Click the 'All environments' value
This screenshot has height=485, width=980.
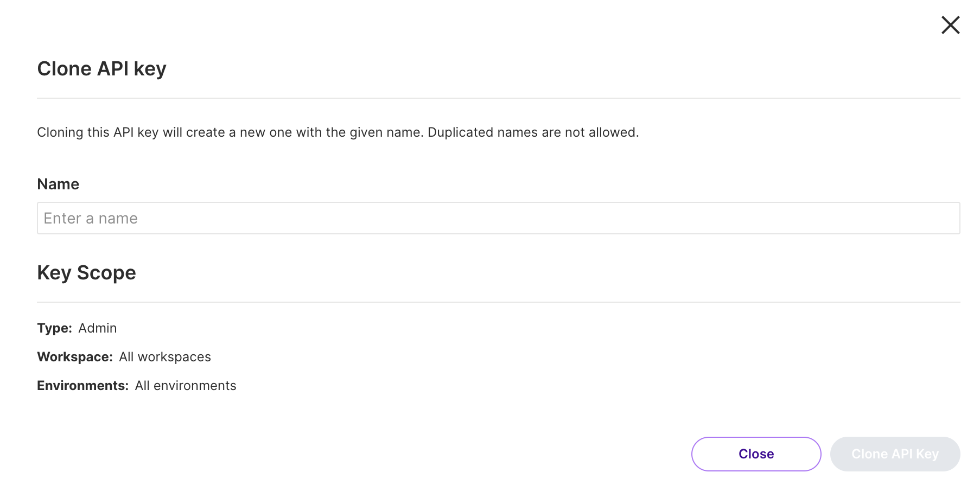pyautogui.click(x=186, y=386)
